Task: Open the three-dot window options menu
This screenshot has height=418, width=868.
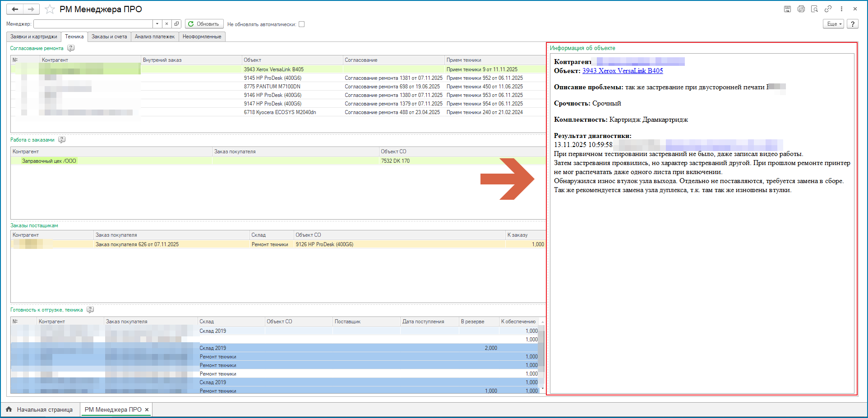Action: tap(841, 9)
